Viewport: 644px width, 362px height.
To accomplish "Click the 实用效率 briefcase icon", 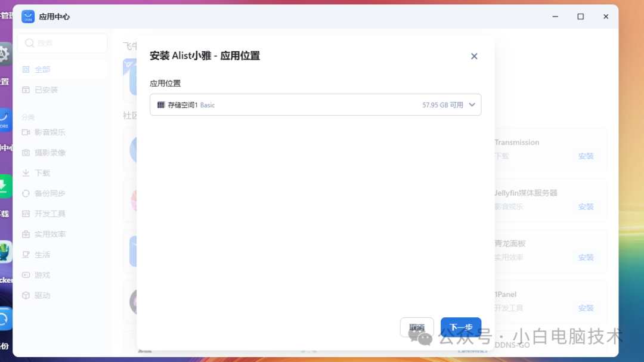I will (26, 234).
